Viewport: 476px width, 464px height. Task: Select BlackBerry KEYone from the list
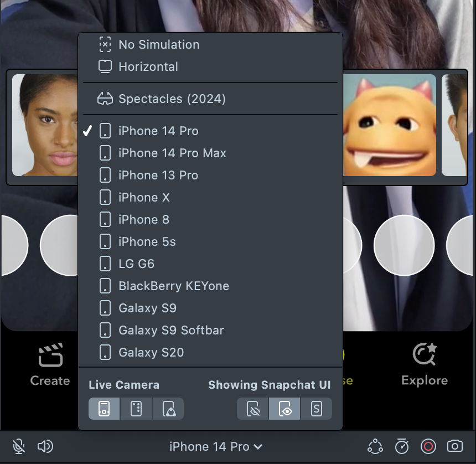pos(173,286)
